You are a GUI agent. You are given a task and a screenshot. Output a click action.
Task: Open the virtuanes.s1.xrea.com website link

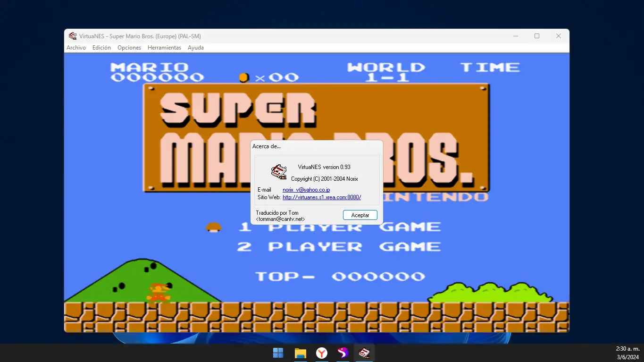322,197
